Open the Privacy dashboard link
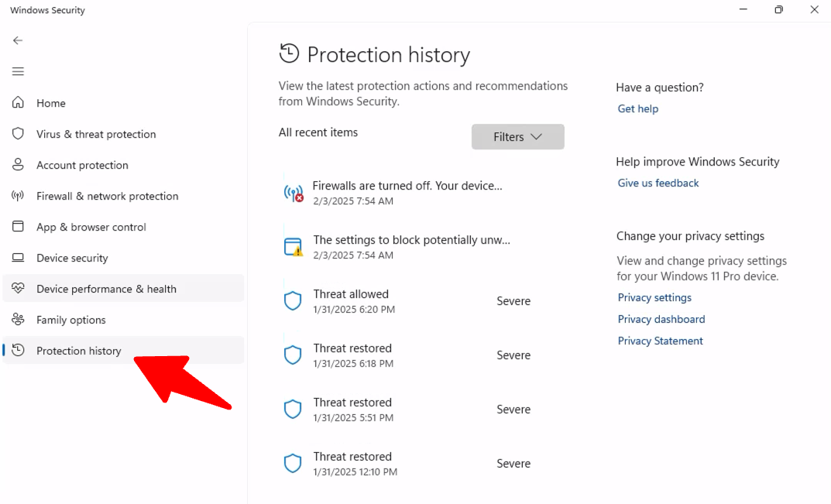Image resolution: width=831 pixels, height=504 pixels. tap(661, 318)
